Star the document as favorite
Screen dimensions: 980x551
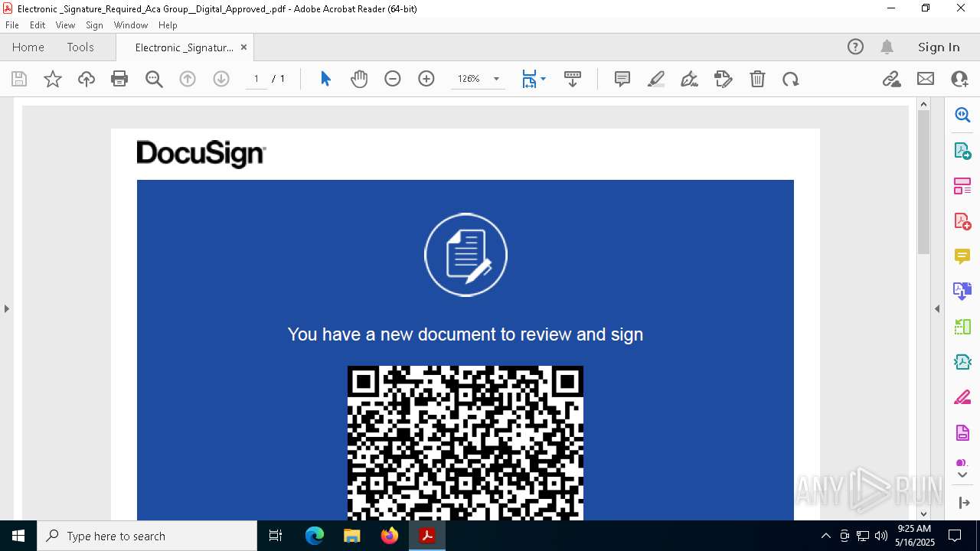pos(53,79)
